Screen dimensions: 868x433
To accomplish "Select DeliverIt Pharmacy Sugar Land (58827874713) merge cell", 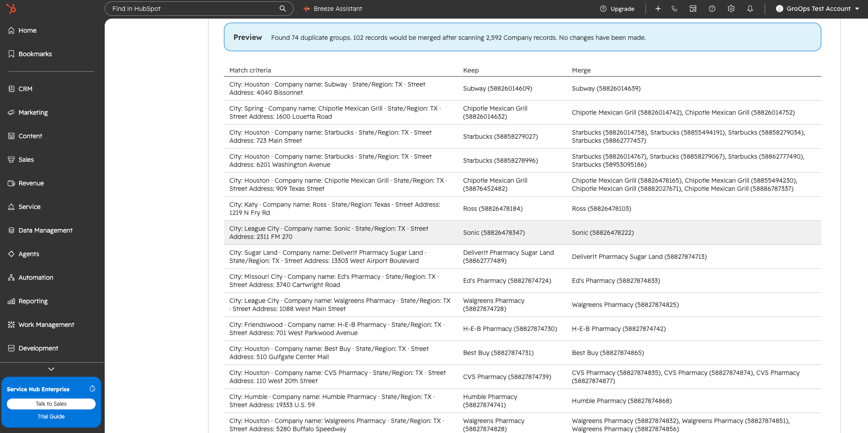I will point(639,257).
